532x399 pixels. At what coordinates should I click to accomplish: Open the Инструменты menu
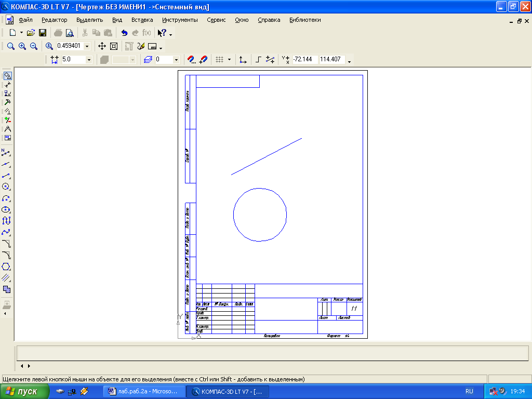pyautogui.click(x=180, y=20)
